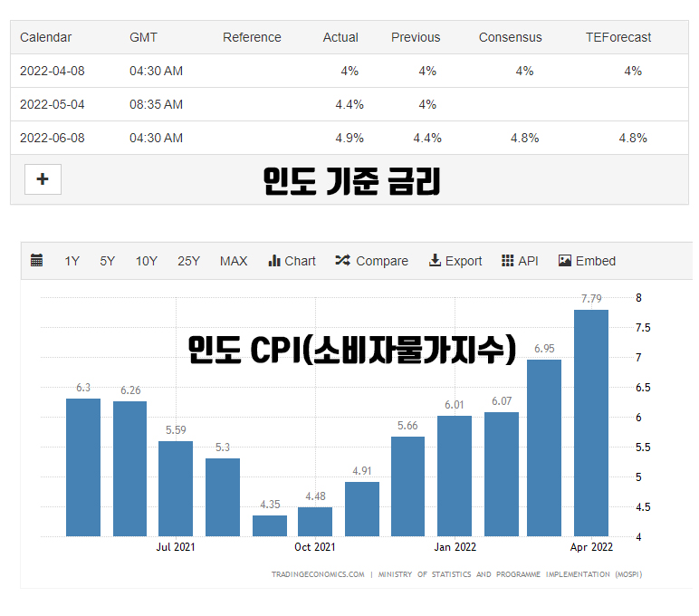Select the 2022-06-08 date cell
The width and height of the screenshot is (699, 616).
[x=53, y=138]
